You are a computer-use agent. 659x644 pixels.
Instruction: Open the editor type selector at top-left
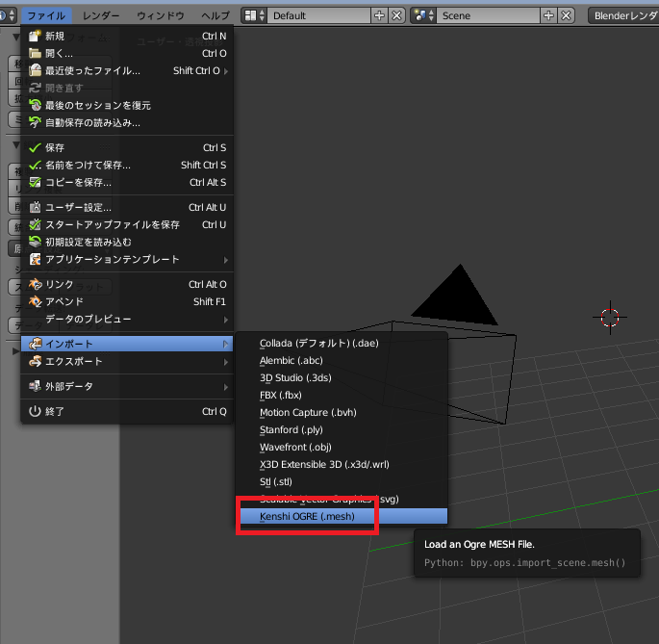click(7, 16)
